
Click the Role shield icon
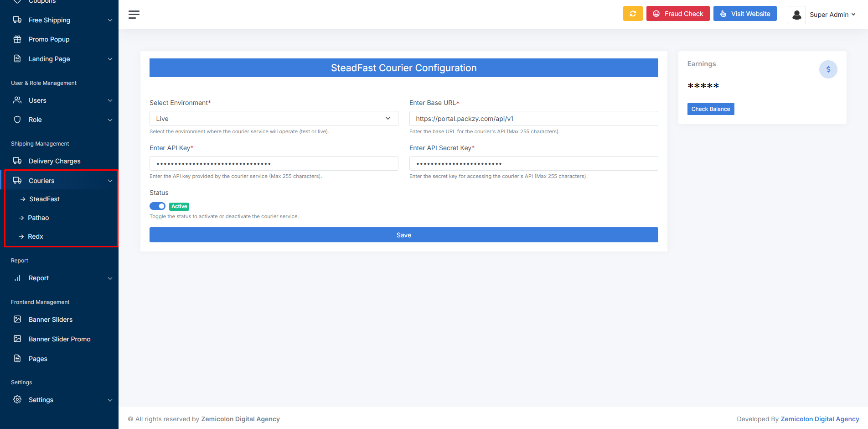point(17,120)
